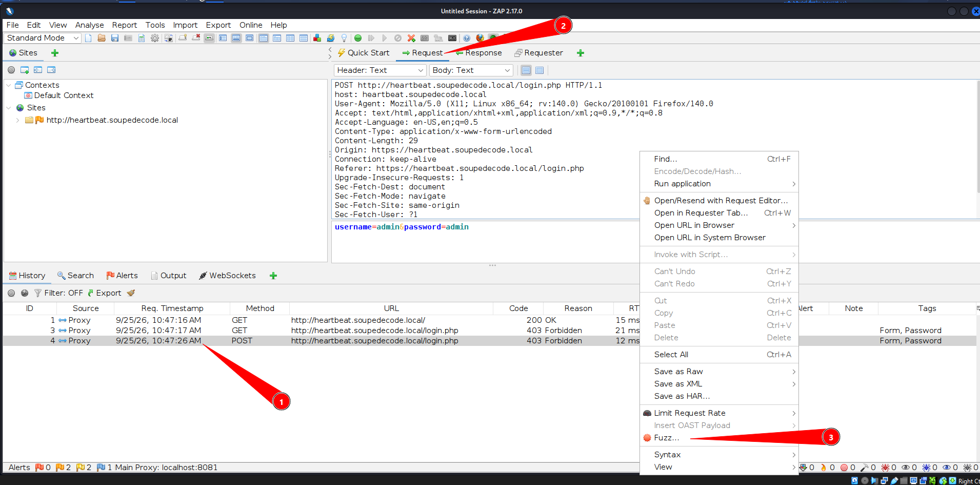Collapse the Contexts tree node
Image resolution: width=980 pixels, height=485 pixels.
pos(9,85)
